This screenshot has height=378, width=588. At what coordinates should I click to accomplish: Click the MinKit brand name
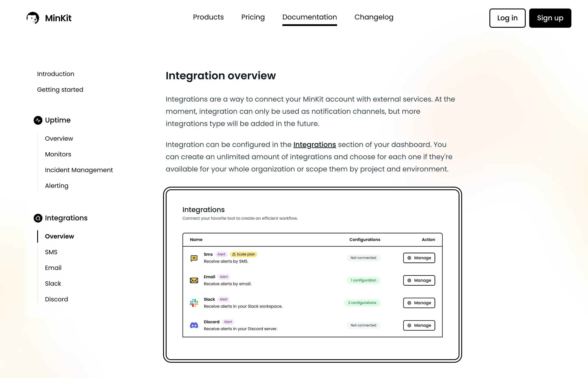click(x=58, y=18)
